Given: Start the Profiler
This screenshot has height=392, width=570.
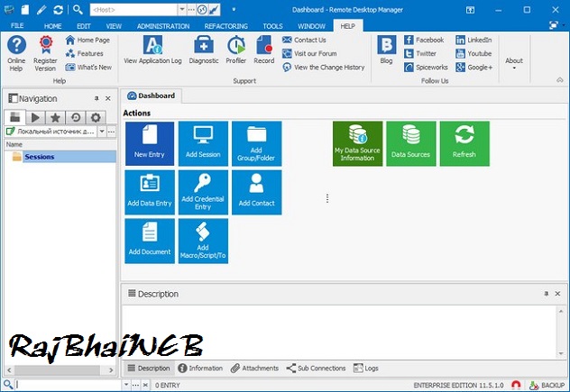Looking at the screenshot, I should pos(236,50).
